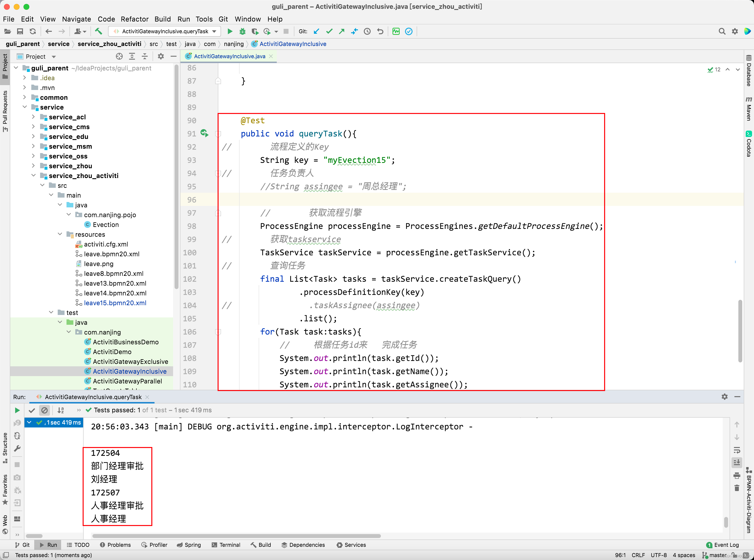Click Git update project arrow icon

tap(317, 32)
